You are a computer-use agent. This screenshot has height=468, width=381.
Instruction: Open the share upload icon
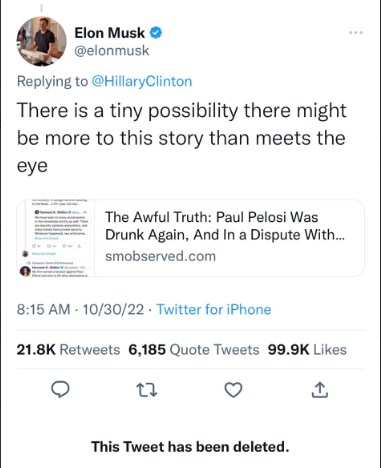[320, 390]
